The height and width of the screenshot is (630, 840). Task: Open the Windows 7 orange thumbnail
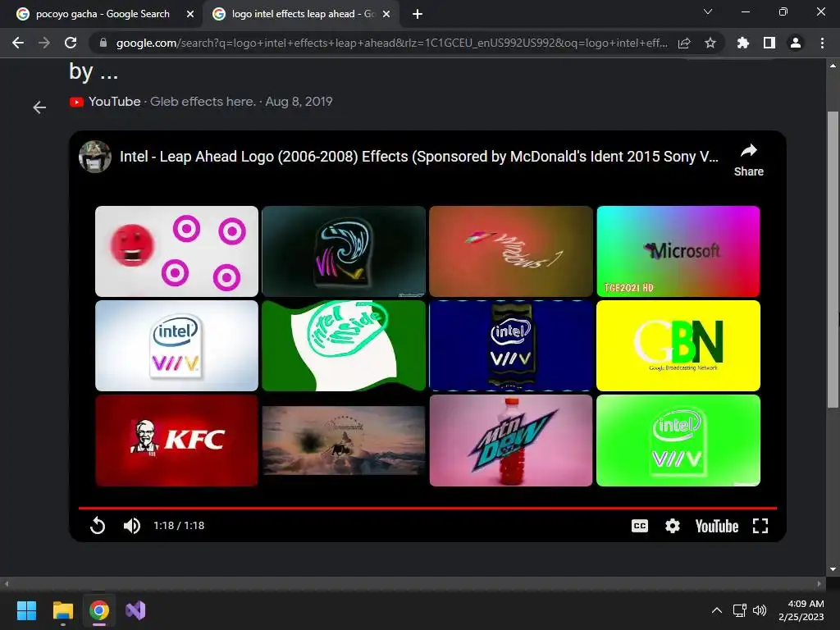(x=511, y=251)
